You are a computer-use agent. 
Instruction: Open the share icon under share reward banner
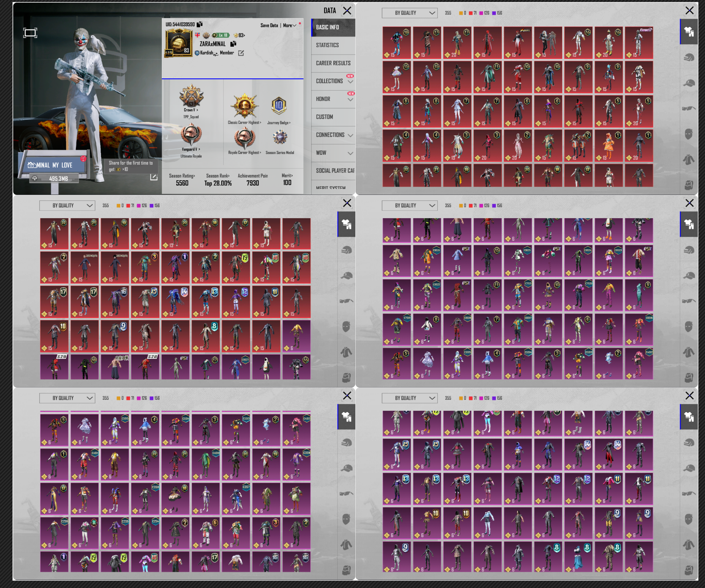point(153,177)
